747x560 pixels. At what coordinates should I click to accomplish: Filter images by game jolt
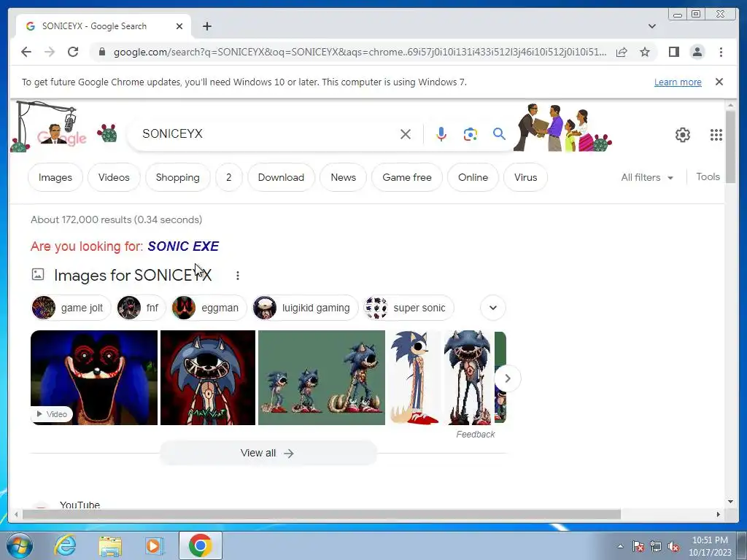71,308
